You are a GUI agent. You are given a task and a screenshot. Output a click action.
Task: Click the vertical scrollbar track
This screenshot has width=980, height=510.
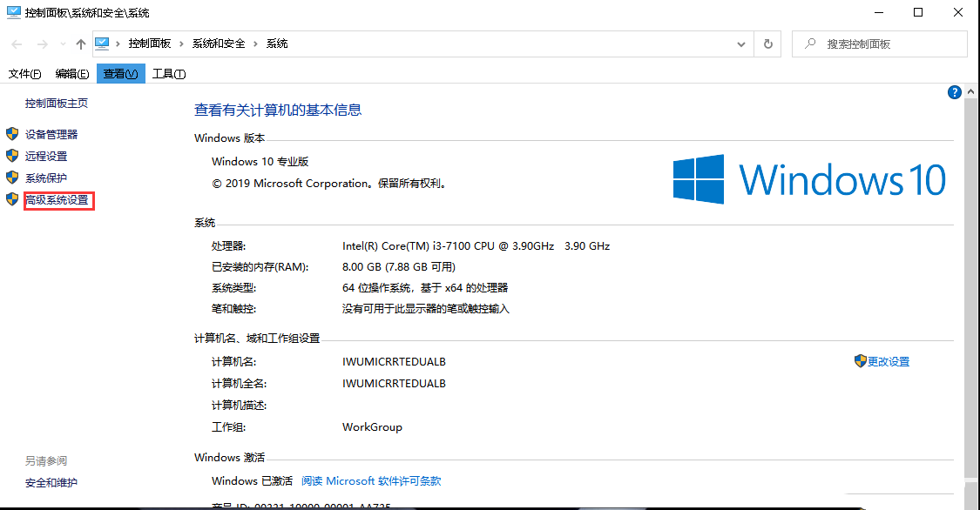[x=970, y=287]
